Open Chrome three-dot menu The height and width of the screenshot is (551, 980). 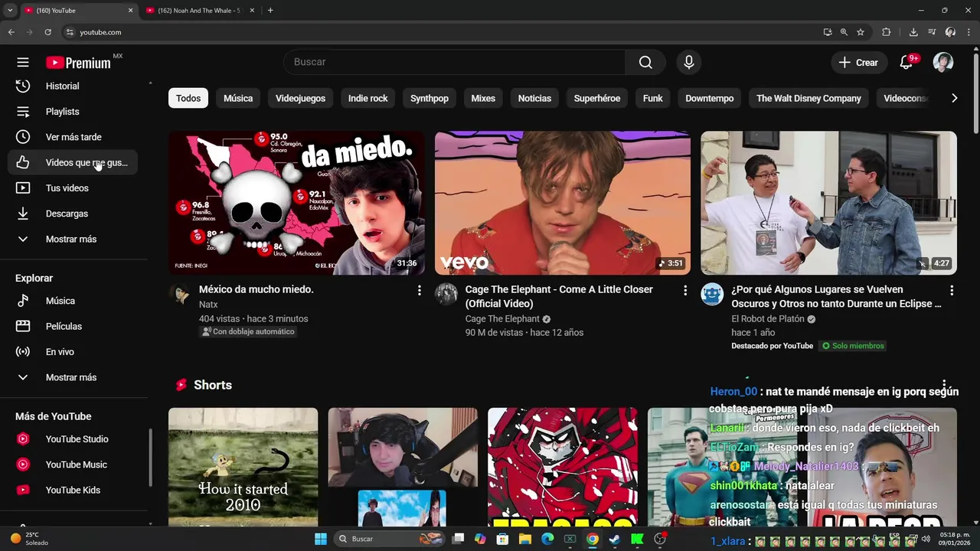(969, 32)
